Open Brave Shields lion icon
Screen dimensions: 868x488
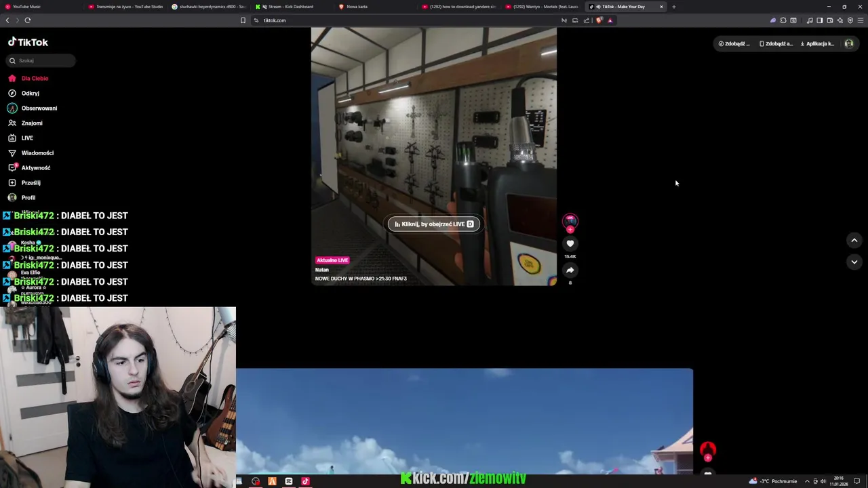[599, 20]
